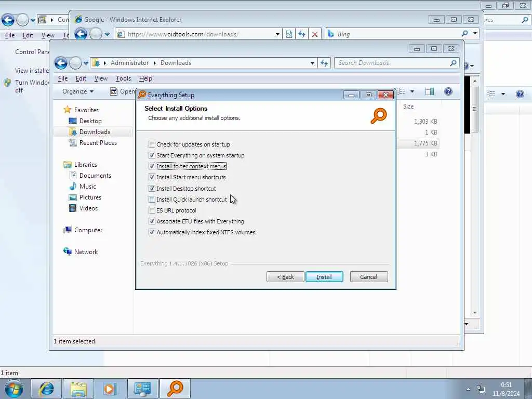This screenshot has height=399, width=532.
Task: Open Internet Explorer address dropdown arrow
Action: (x=277, y=34)
